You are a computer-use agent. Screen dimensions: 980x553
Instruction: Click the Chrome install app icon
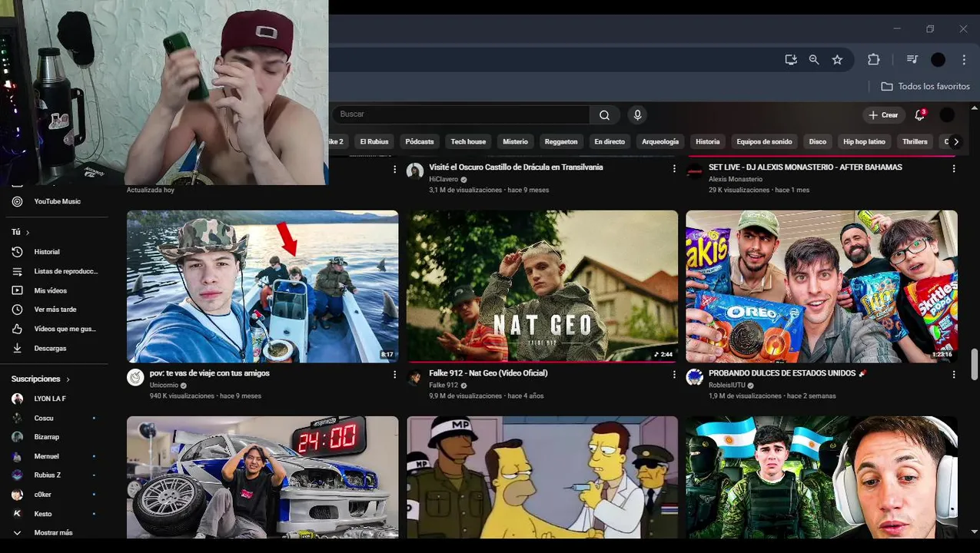point(791,60)
